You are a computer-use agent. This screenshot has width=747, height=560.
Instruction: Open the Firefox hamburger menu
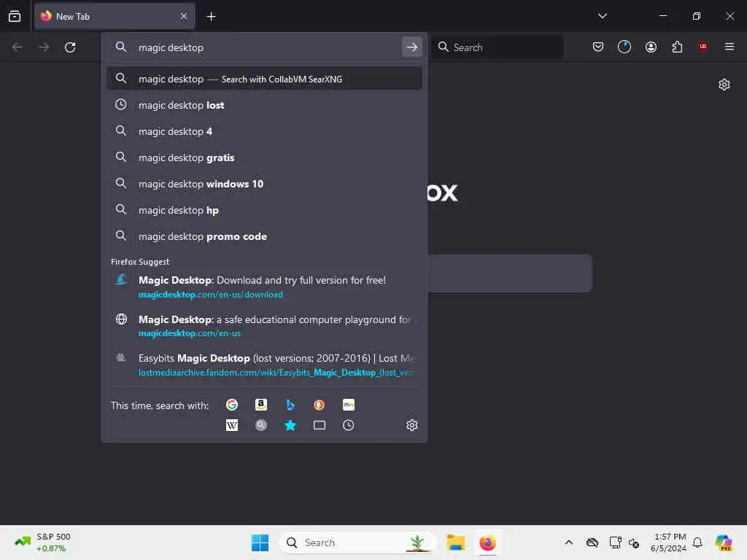coord(729,46)
